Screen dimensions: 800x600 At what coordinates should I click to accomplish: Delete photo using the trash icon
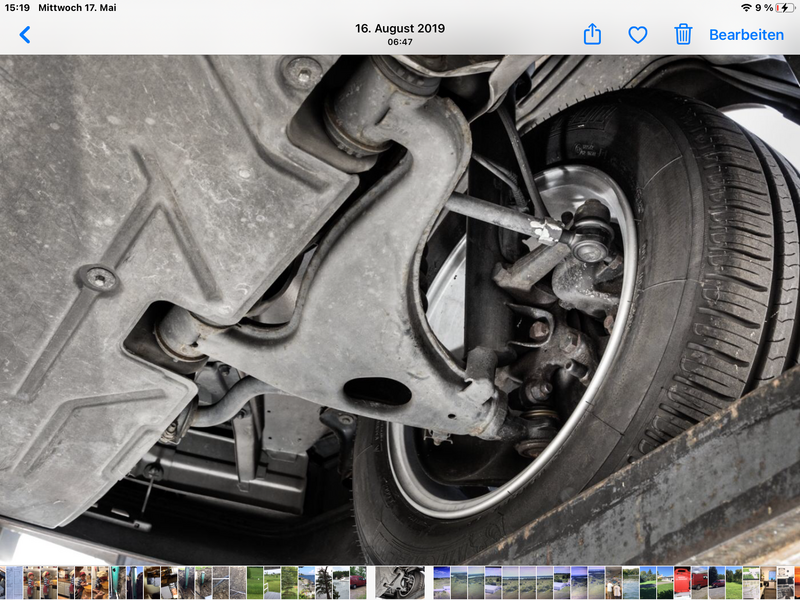[683, 35]
